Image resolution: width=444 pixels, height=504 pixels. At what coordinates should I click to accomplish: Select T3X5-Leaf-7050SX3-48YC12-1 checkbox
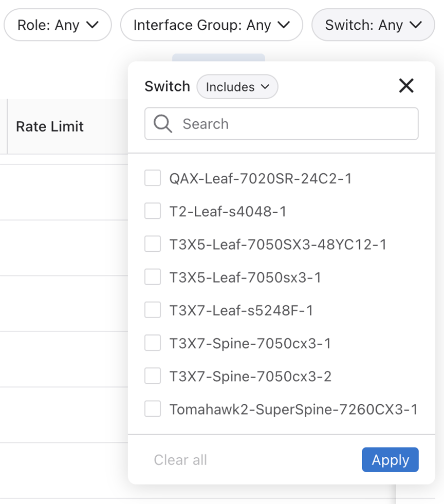pyautogui.click(x=153, y=244)
